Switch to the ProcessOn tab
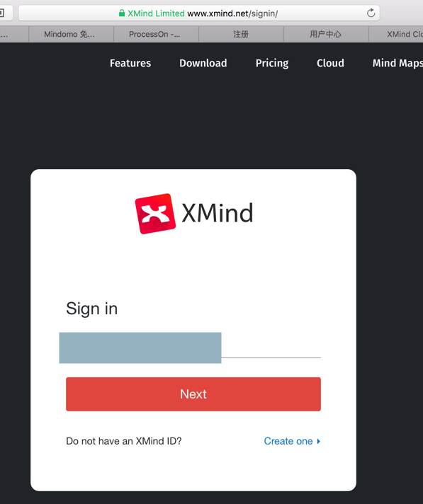 pos(156,35)
